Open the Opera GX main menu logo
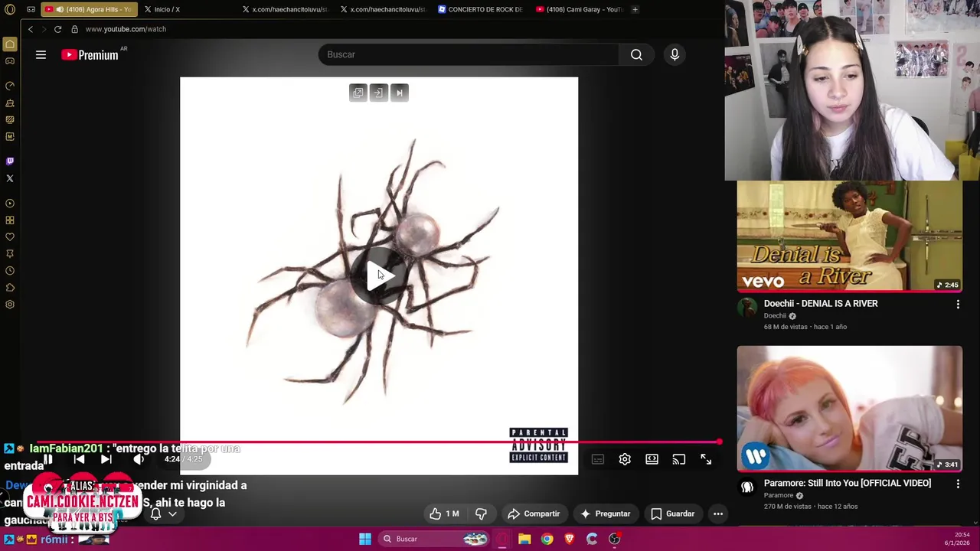Screen dimensions: 980x551 point(10,9)
